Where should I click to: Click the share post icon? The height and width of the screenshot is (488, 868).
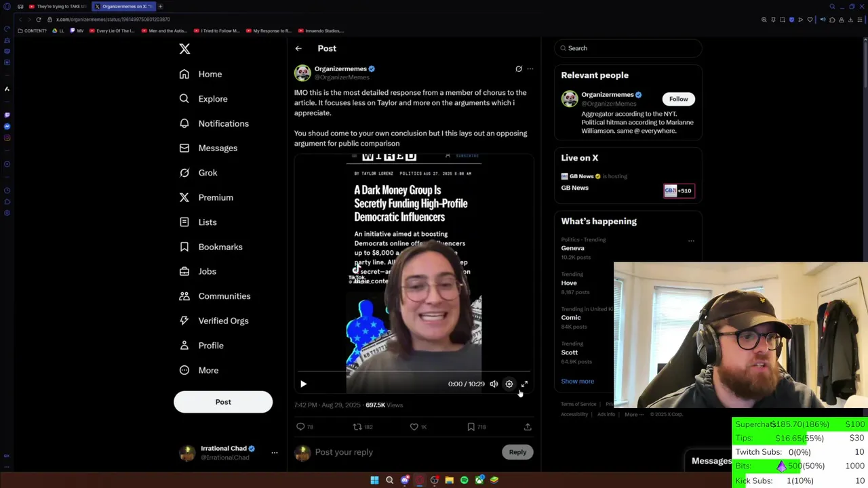528,427
